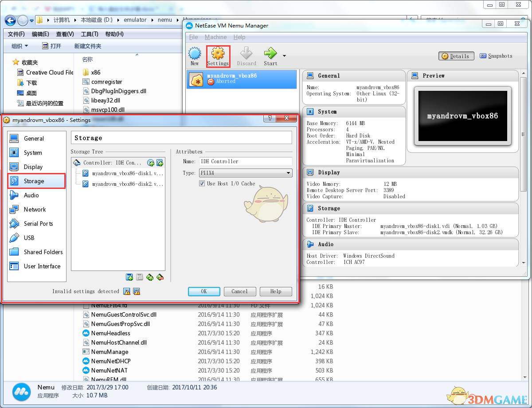Open 工具(T) menu in Explorer
The width and height of the screenshot is (532, 408).
(90, 34)
